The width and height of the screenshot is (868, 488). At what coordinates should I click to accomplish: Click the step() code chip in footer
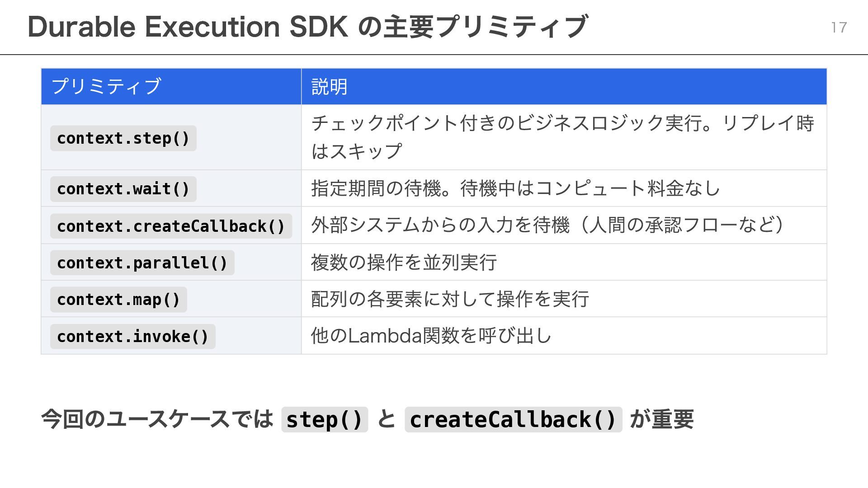pos(325,419)
